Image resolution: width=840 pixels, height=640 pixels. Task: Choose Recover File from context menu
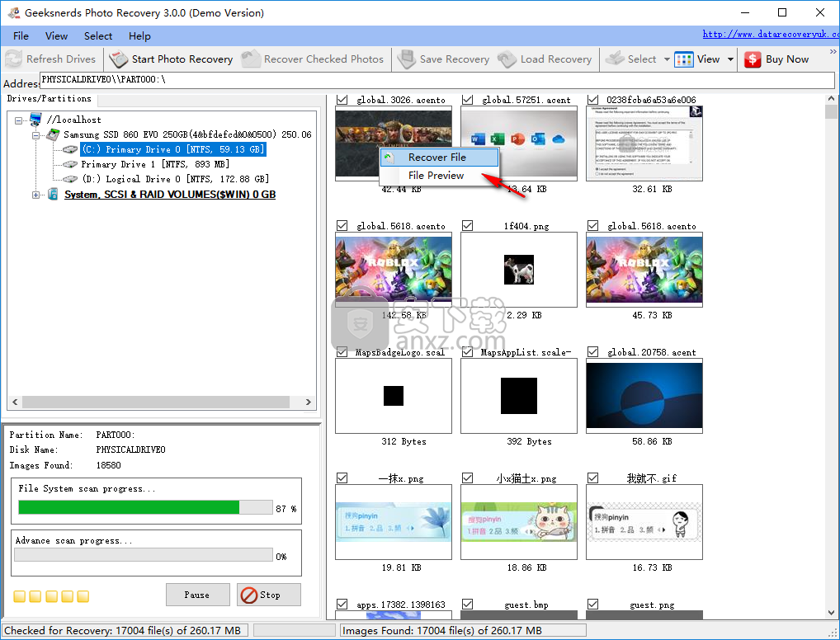tap(439, 158)
